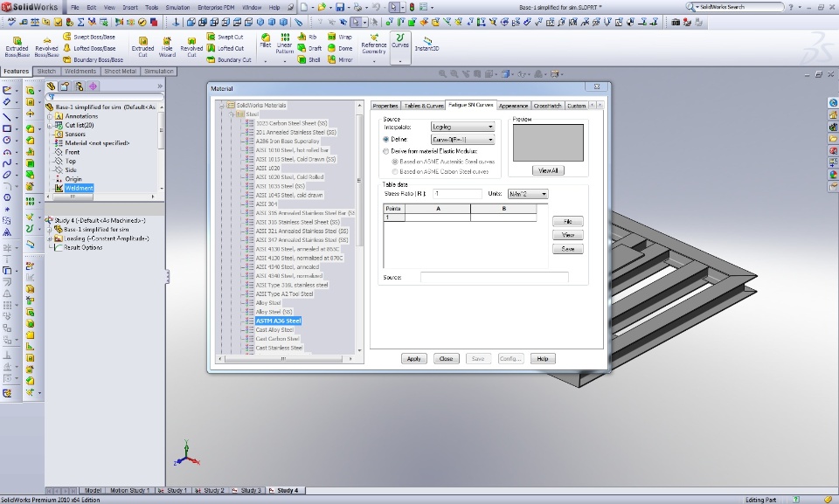Open the CrossHatch tab
Viewport: 839px width, 504px height.
547,106
